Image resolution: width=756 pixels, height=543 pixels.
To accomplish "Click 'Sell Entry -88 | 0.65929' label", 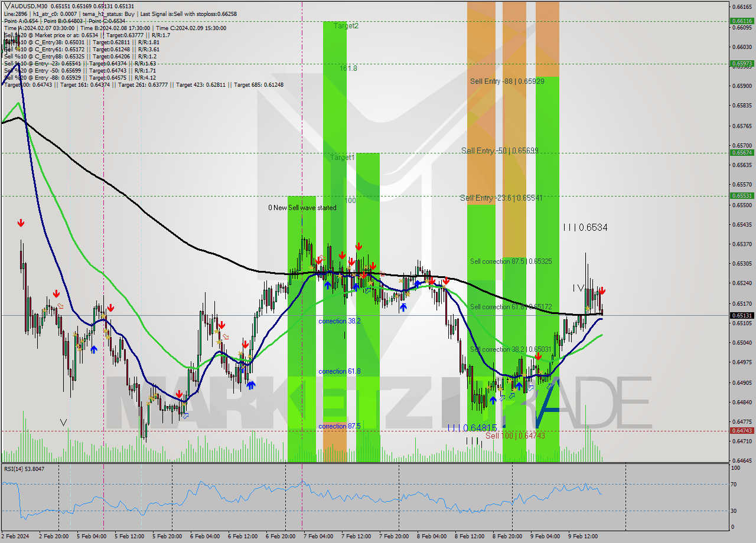I will coord(507,81).
